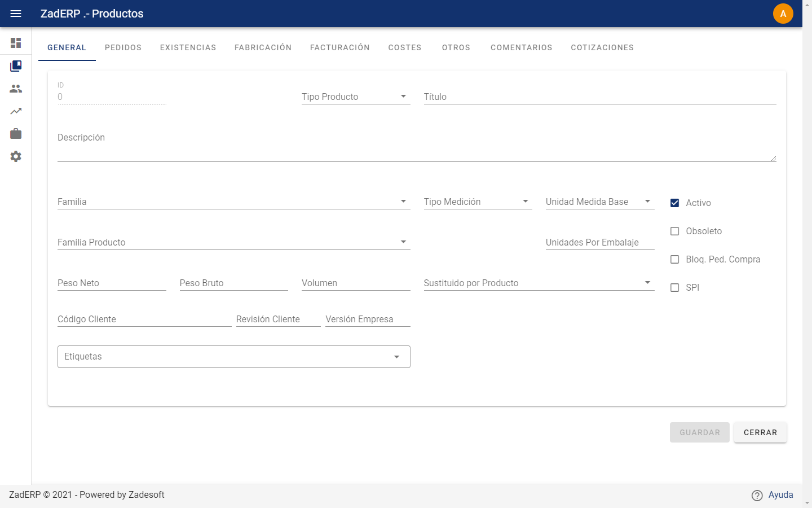This screenshot has height=508, width=812.
Task: Open the Comentarios tab
Action: click(522, 47)
